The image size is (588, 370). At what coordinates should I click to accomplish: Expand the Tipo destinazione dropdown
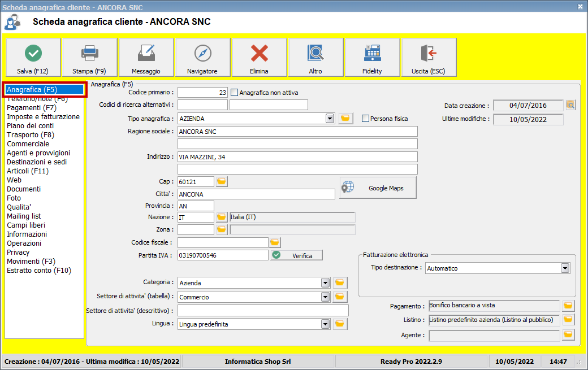(564, 268)
